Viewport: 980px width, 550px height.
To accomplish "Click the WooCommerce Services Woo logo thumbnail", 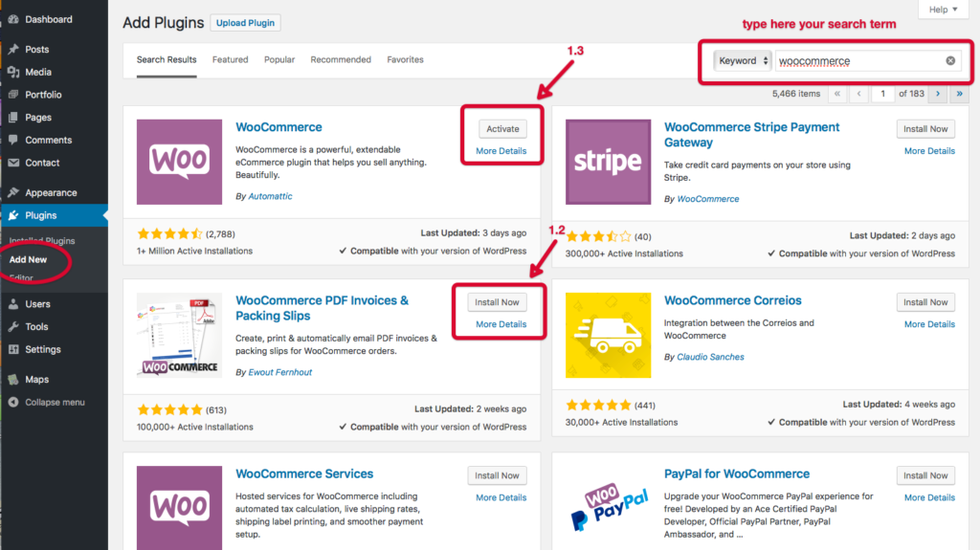I will (x=179, y=508).
